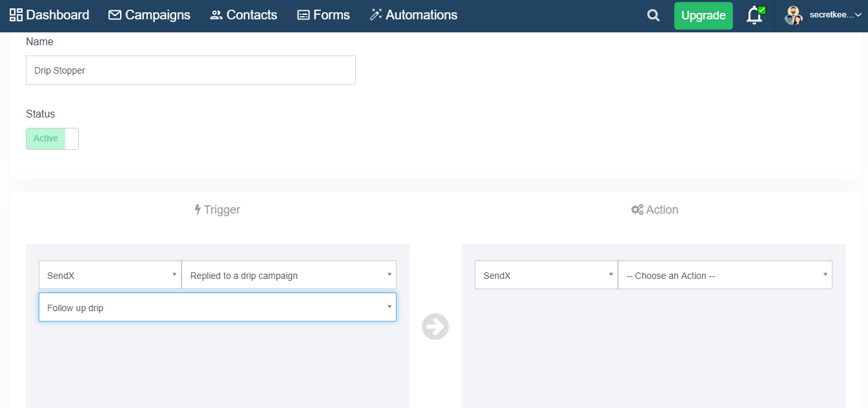868x408 pixels.
Task: Go to Campaigns menu
Action: click(x=149, y=15)
